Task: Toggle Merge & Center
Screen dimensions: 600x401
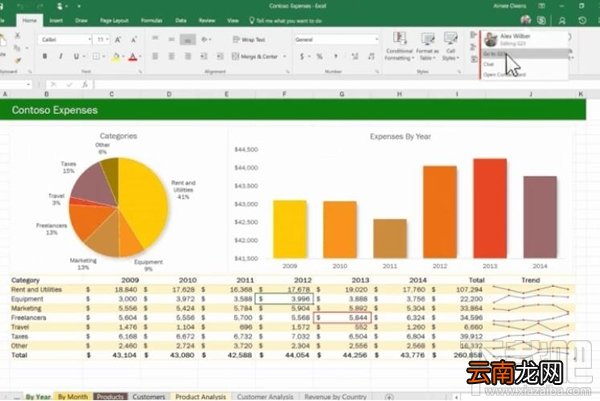Action: pyautogui.click(x=255, y=57)
